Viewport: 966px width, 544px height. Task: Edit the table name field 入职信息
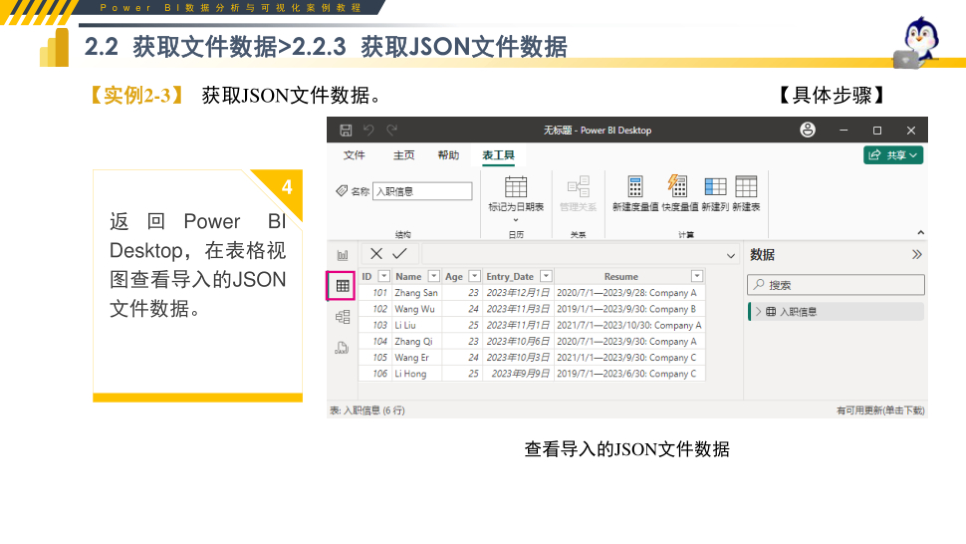tap(422, 191)
